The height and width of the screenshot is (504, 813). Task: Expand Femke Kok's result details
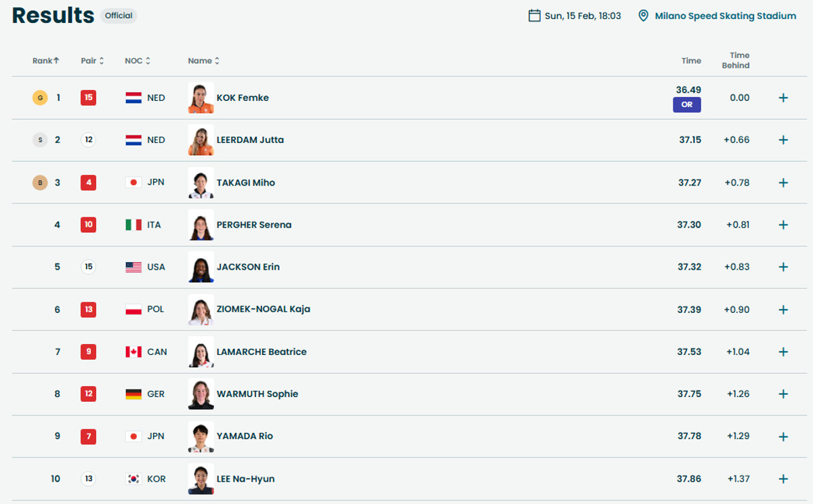pos(783,98)
